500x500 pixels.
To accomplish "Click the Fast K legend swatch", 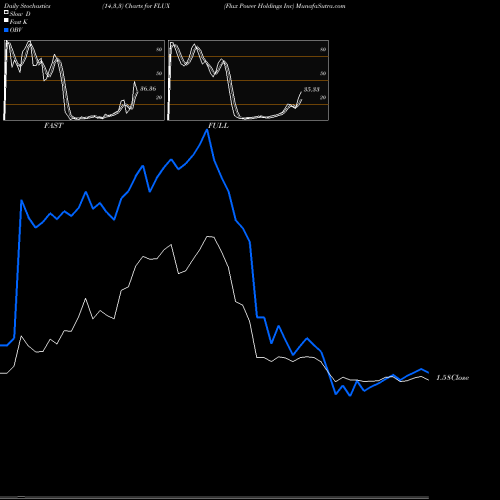I will click(6, 21).
